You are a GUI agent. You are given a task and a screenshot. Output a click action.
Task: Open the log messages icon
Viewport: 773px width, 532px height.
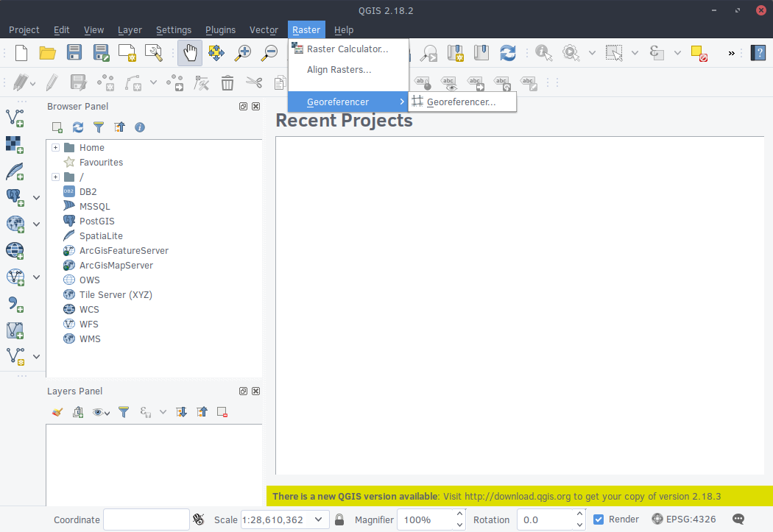click(x=738, y=519)
